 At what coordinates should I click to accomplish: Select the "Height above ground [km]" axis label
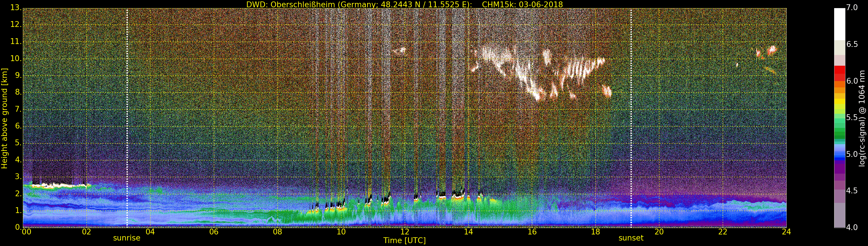[4, 118]
